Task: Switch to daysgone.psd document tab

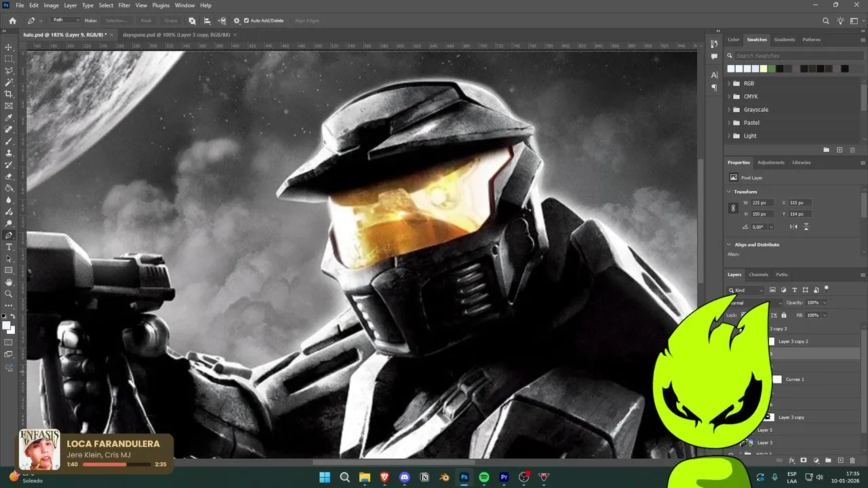Action: [x=176, y=35]
